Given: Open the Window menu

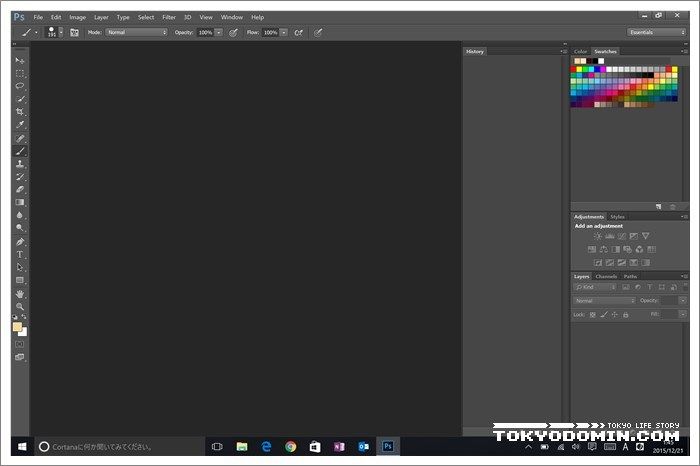Looking at the screenshot, I should (232, 17).
